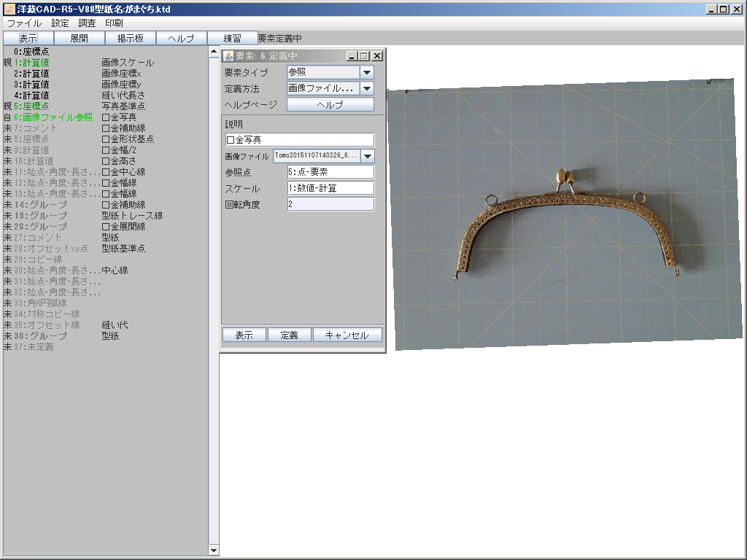Open the 要素タイプ dropdown showing 参照

point(330,72)
